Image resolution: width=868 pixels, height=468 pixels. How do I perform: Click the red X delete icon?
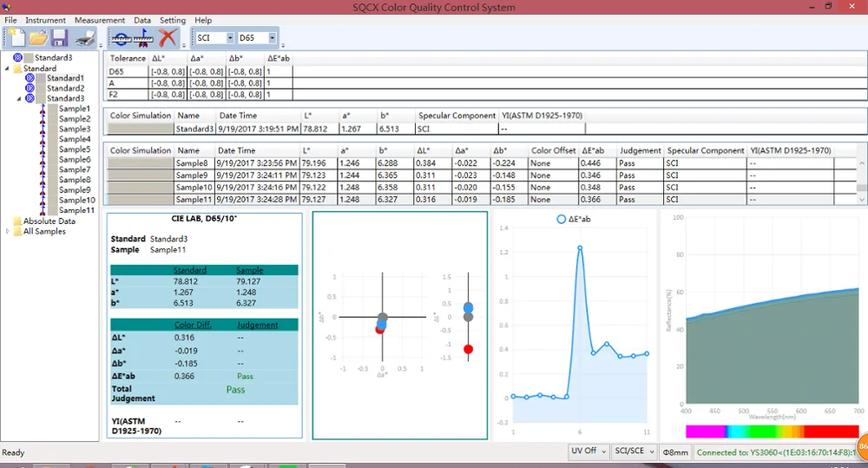(x=168, y=38)
